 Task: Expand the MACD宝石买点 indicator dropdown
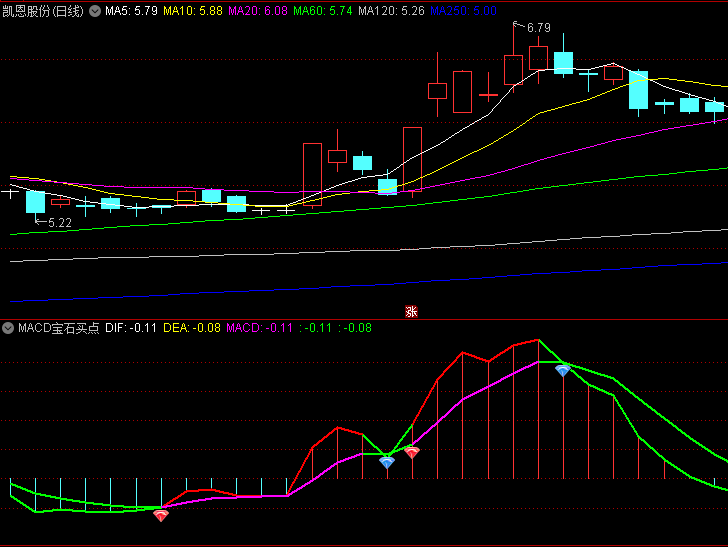pos(8,328)
